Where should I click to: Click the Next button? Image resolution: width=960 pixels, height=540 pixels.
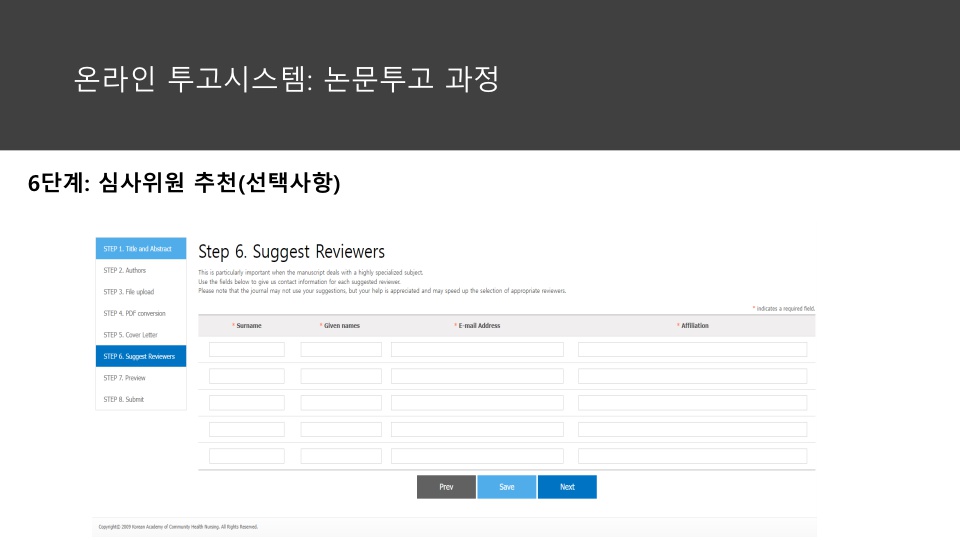(567, 487)
